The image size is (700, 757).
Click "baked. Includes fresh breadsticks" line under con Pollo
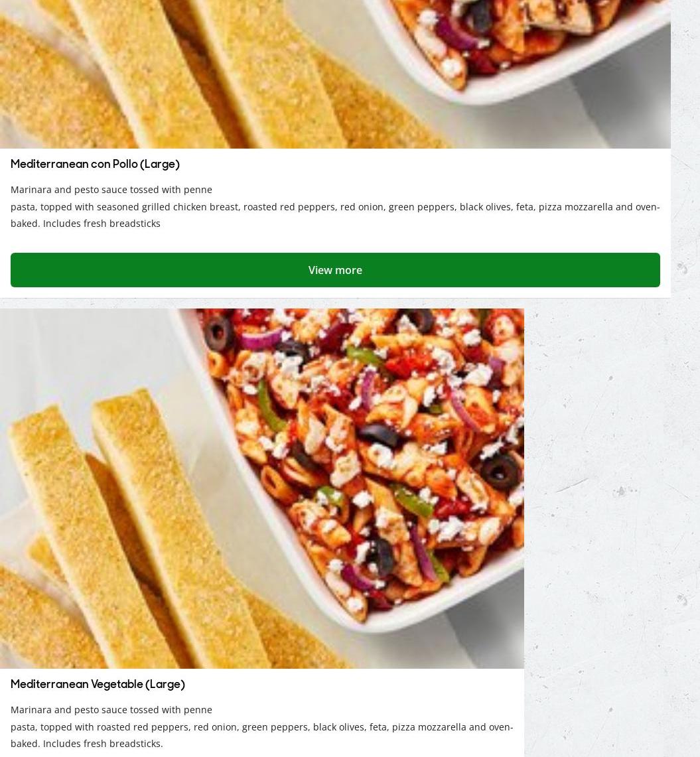pos(86,224)
